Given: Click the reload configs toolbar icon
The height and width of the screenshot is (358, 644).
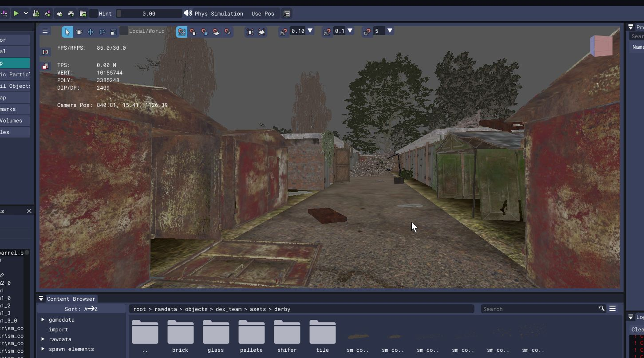Looking at the screenshot, I should pos(36,13).
